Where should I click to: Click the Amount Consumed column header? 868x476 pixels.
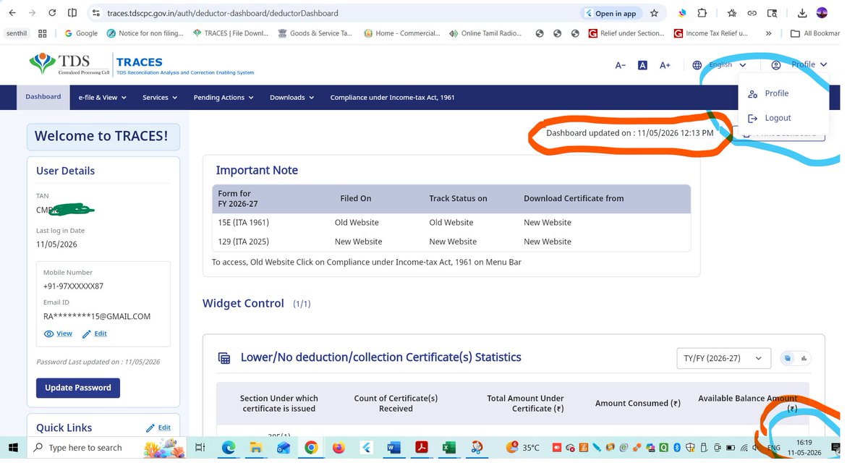click(x=637, y=403)
